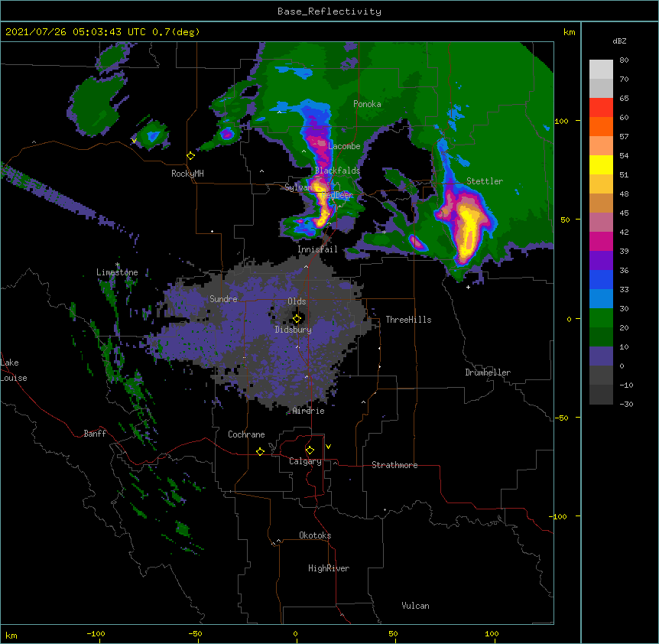Click the Sundre label

pos(223,299)
